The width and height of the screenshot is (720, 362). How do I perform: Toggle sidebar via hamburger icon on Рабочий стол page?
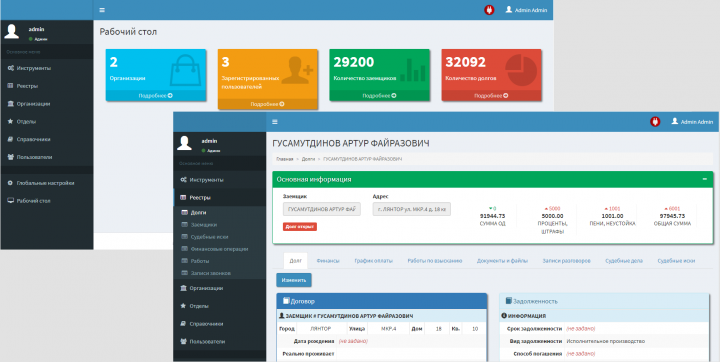pos(102,10)
